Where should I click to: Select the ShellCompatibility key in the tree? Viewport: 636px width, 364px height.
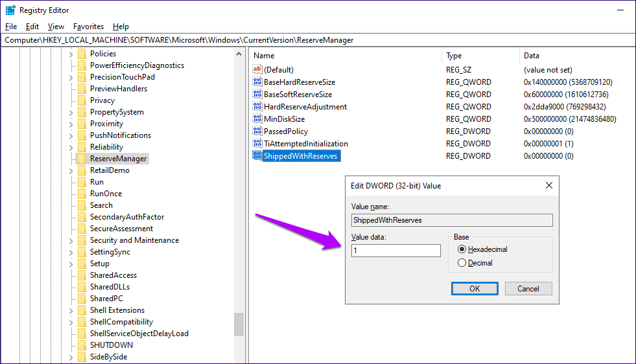[x=121, y=322]
